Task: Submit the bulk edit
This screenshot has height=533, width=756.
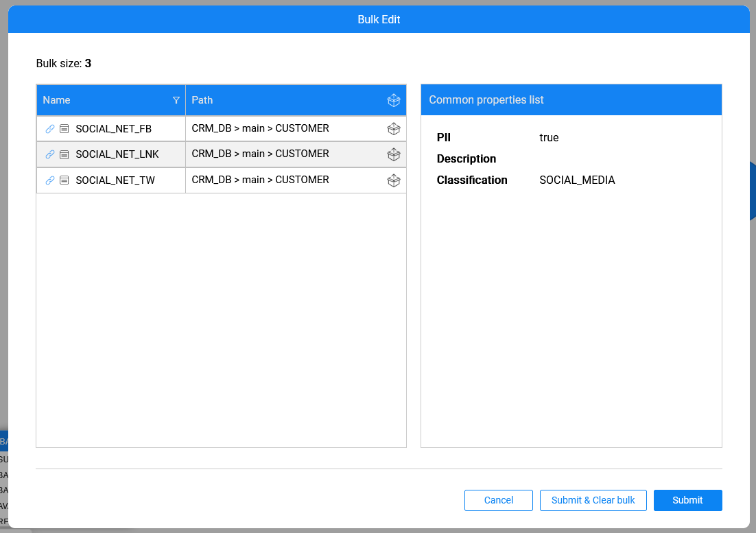Action: click(687, 500)
